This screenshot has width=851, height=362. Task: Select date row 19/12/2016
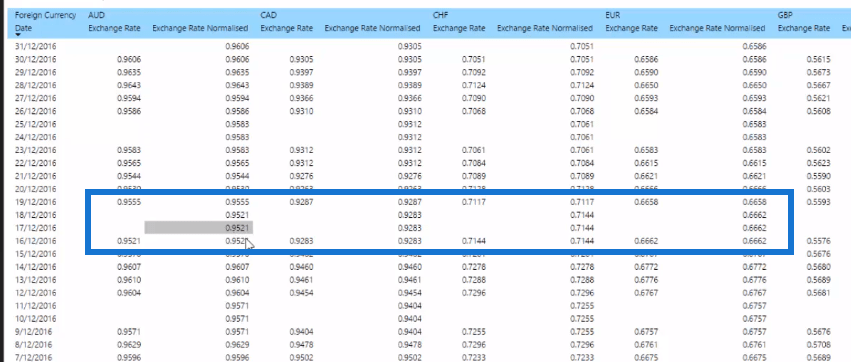point(35,202)
